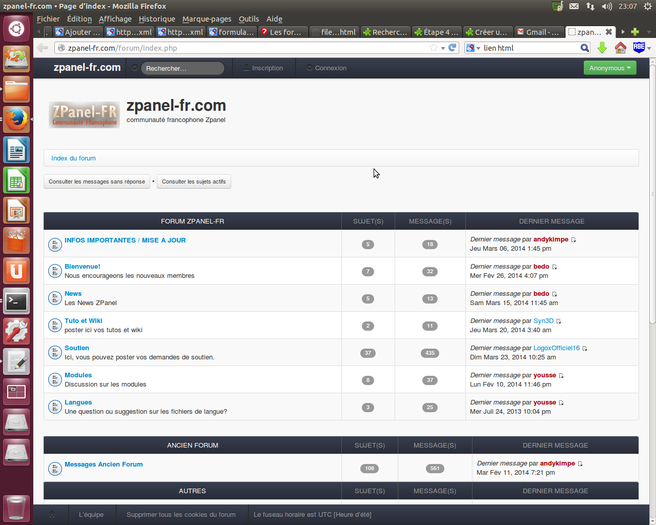The width and height of the screenshot is (656, 525).
Task: Click search magnifier in search bar
Action: 584,48
